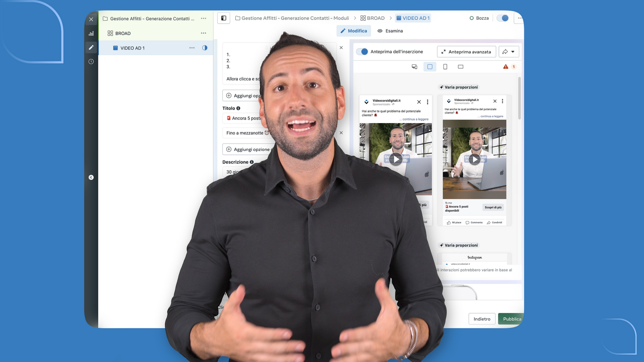Open the three-dot menu for VIDEO AD 1
Viewport: 644px width, 362px height.
point(192,48)
